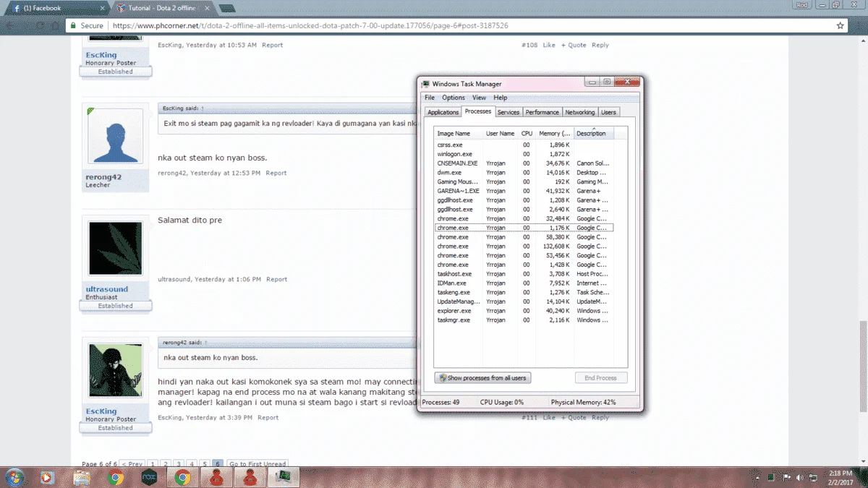Sort processes by CPU column header
Screen dimensions: 868x488
tap(527, 134)
